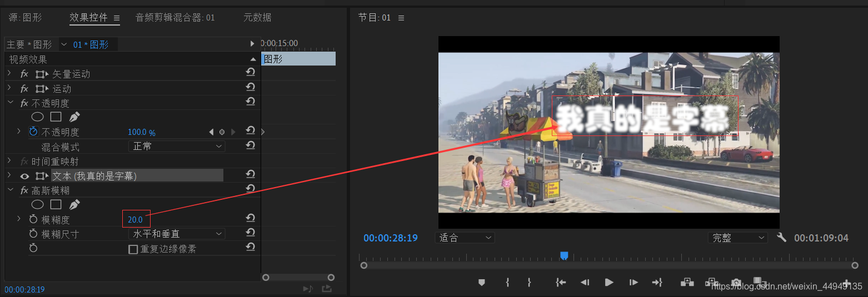
Task: Click the lift button
Action: [x=687, y=282]
